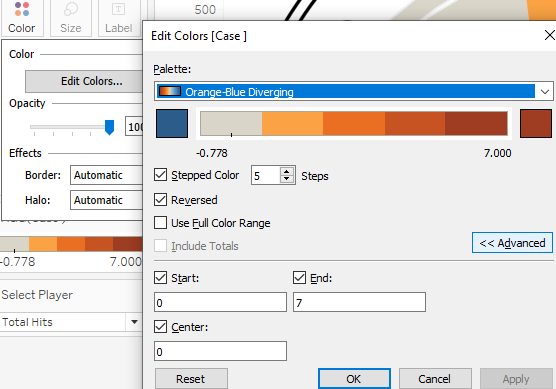Screen dimensions: 556x389
Task: Click the Include Totals checkbox
Action: pos(160,245)
